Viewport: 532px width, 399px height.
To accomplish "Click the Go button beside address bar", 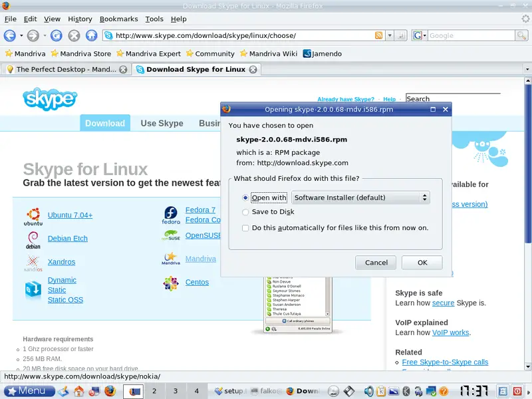I will [401, 35].
